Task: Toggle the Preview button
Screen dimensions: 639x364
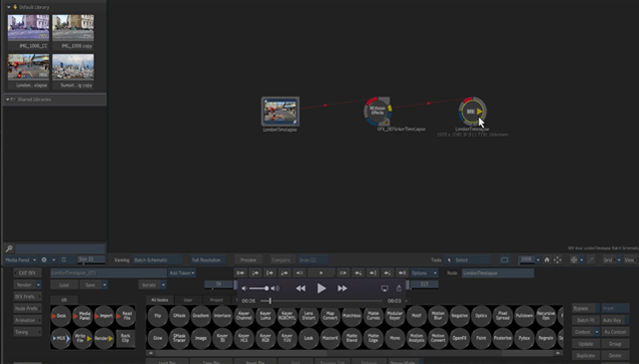Action: coord(249,259)
